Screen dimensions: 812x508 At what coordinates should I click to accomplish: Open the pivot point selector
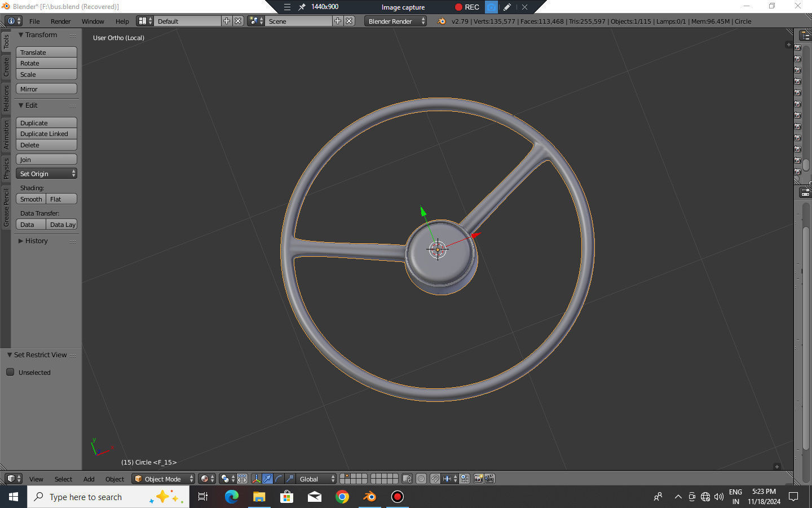(x=227, y=479)
